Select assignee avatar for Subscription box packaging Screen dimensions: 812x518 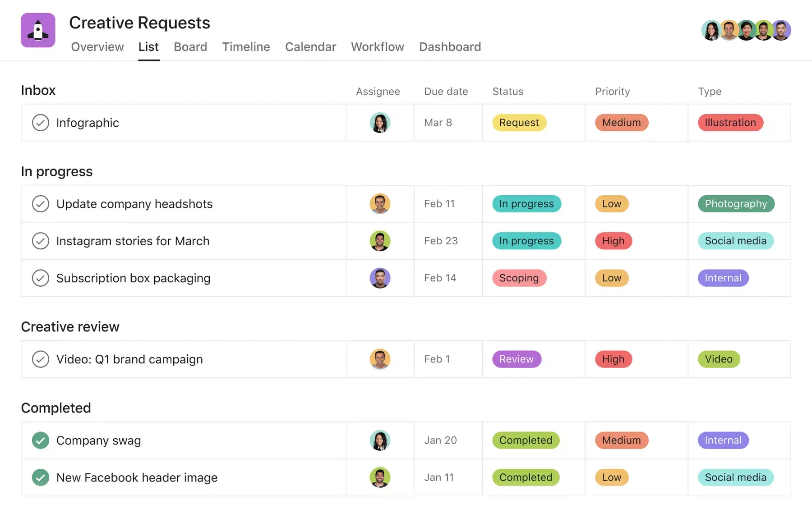(380, 278)
